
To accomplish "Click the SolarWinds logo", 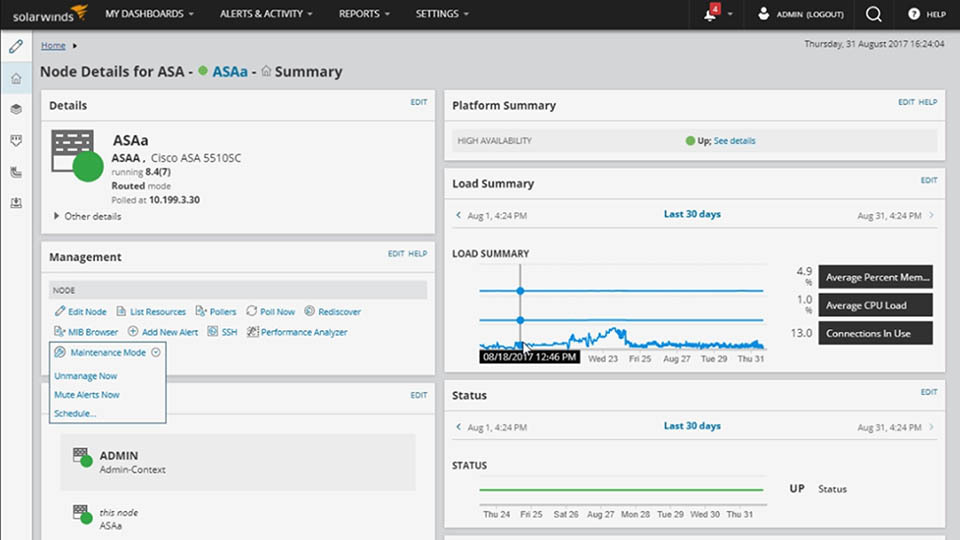I will coord(50,13).
